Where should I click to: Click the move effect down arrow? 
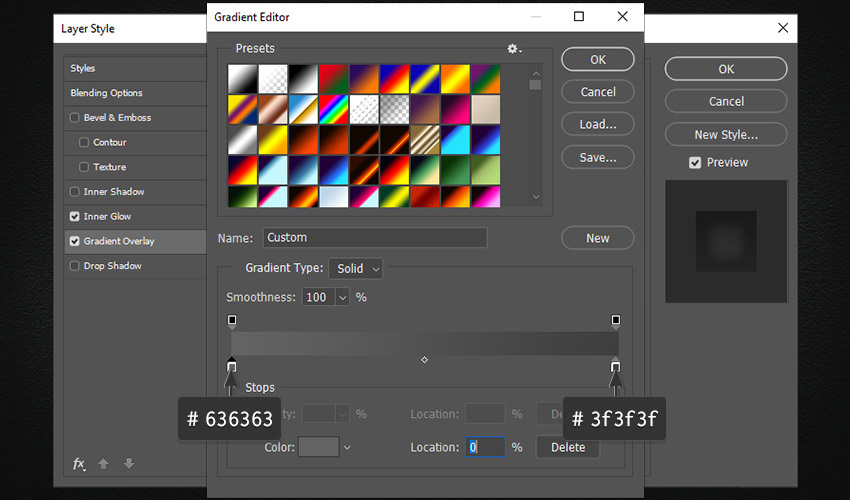point(128,464)
